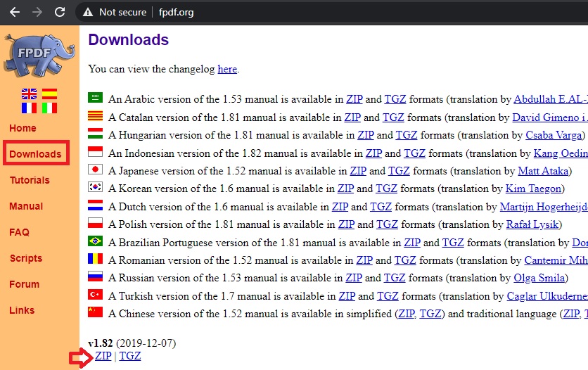Open translator Olga Smila link
This screenshot has height=370, width=588.
[539, 278]
